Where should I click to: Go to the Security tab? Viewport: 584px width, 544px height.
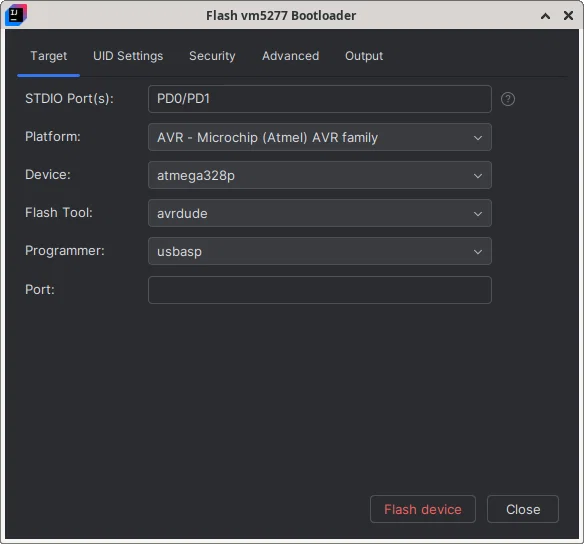pyautogui.click(x=212, y=56)
